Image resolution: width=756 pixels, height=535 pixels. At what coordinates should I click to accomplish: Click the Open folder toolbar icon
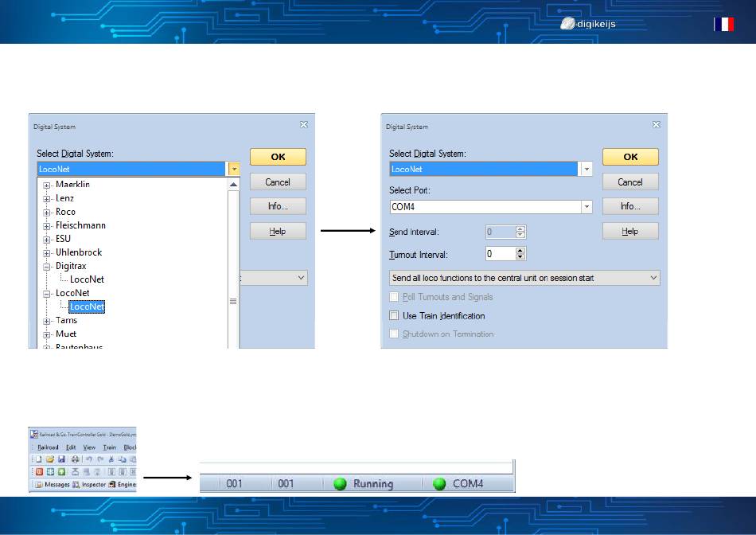50,459
